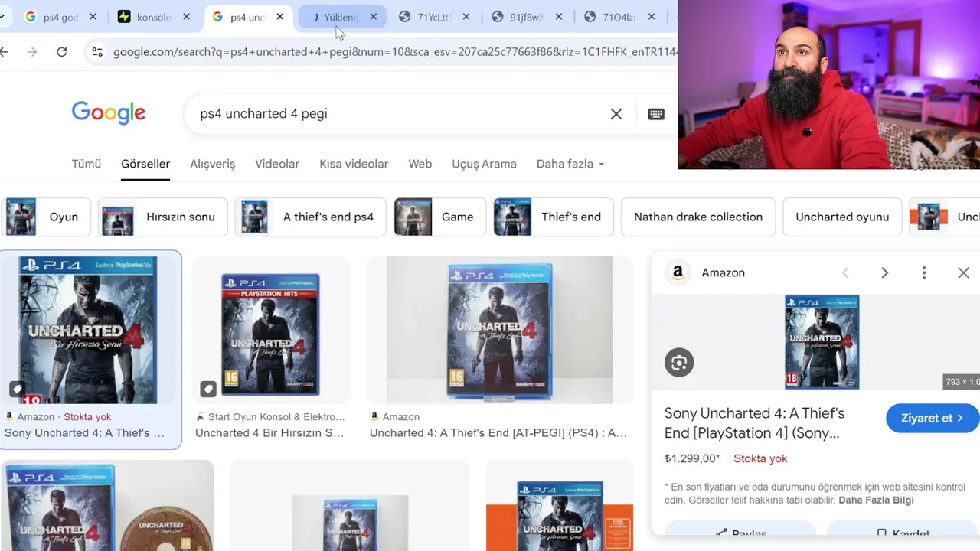Image resolution: width=980 pixels, height=551 pixels.
Task: Open 'Sony Uncharted 4: A Thief's End [PlayStation 4]' title
Action: 755,423
